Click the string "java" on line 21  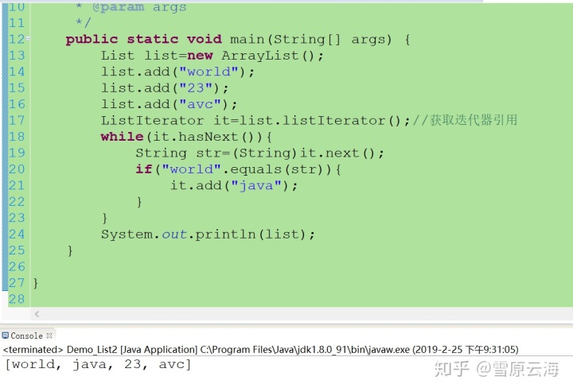point(256,185)
